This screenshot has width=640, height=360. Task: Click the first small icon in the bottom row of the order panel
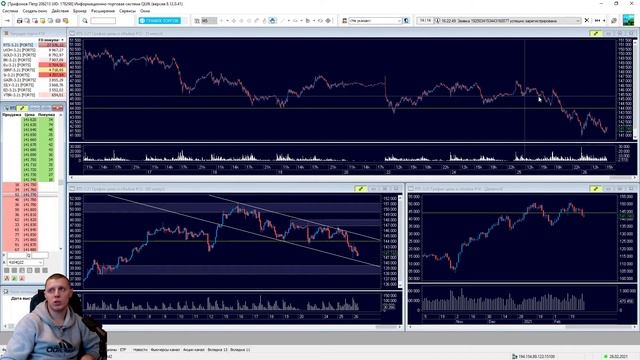(x=7, y=278)
